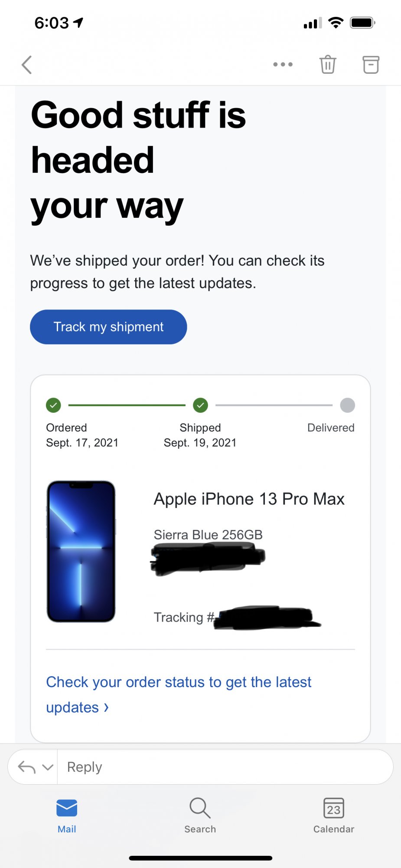Tap the Apple iPhone 13 Pro Max title
The height and width of the screenshot is (868, 401).
(249, 499)
